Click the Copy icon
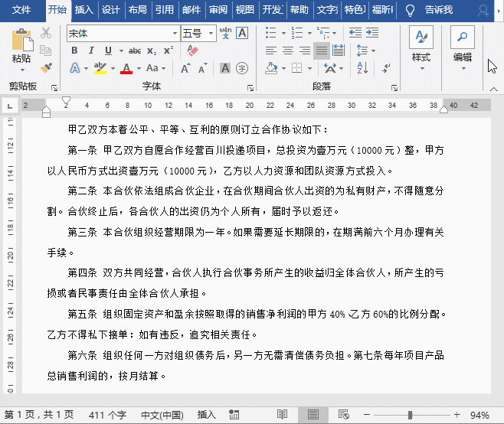504x424 pixels. (46, 50)
